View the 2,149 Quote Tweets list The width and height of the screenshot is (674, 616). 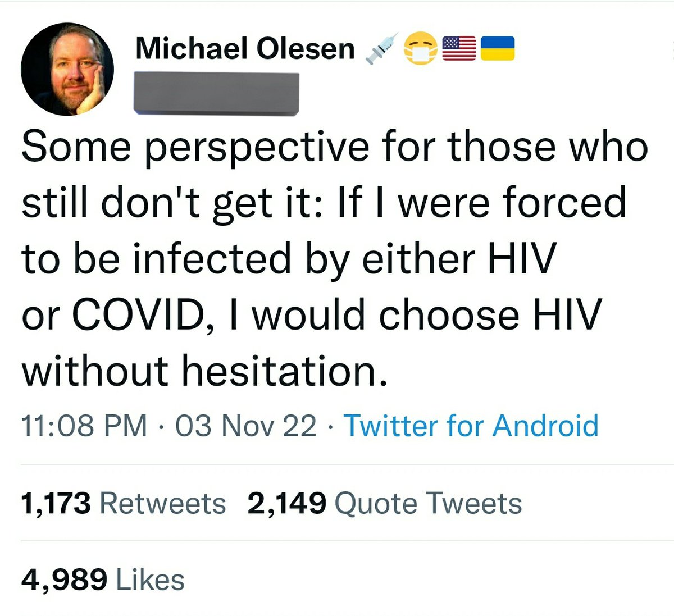point(385,503)
